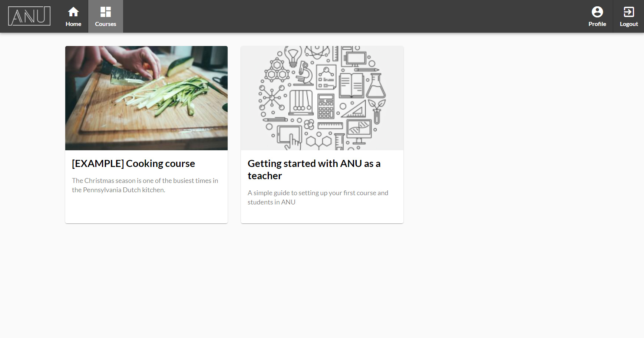Open Getting started with ANU title

click(314, 170)
